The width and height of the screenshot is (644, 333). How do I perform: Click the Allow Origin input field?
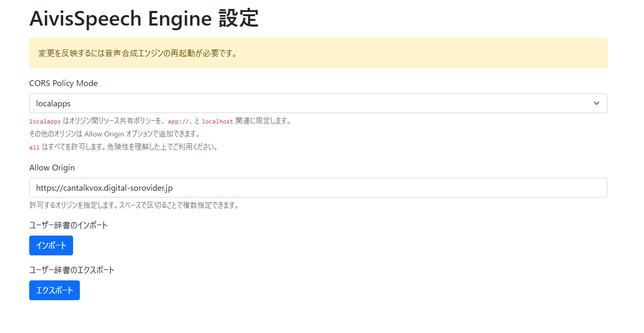pos(318,188)
